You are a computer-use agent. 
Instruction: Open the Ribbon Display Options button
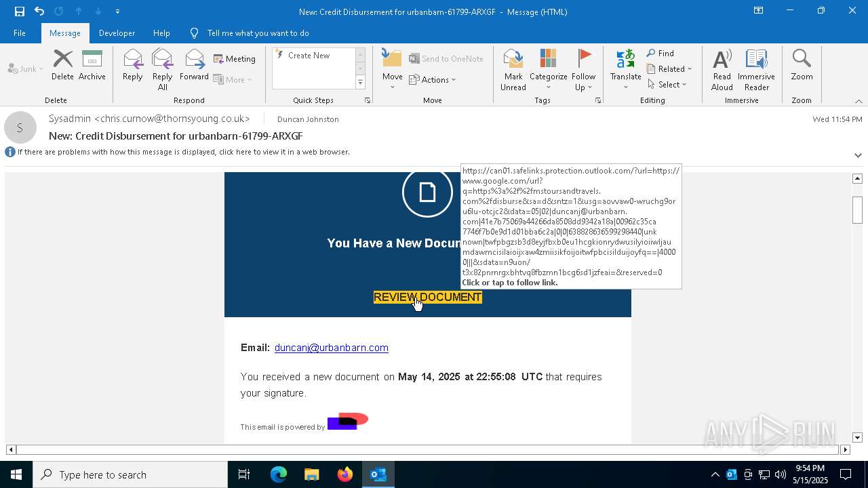click(758, 11)
